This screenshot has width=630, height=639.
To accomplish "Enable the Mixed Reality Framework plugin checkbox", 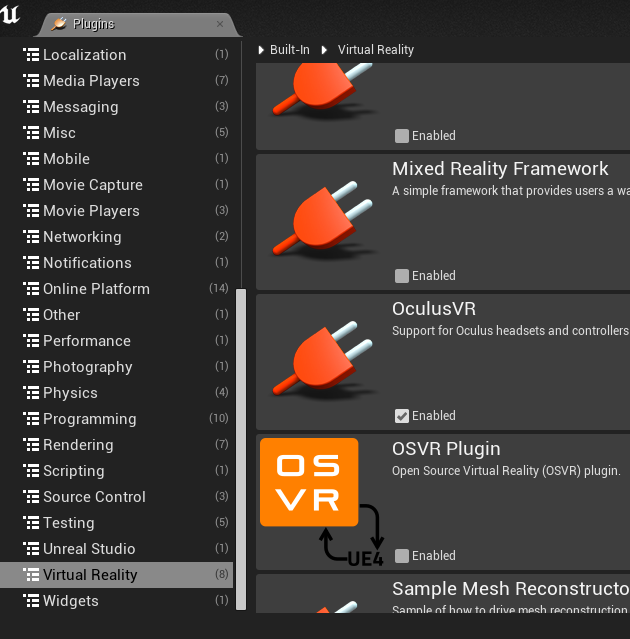I will pos(402,276).
